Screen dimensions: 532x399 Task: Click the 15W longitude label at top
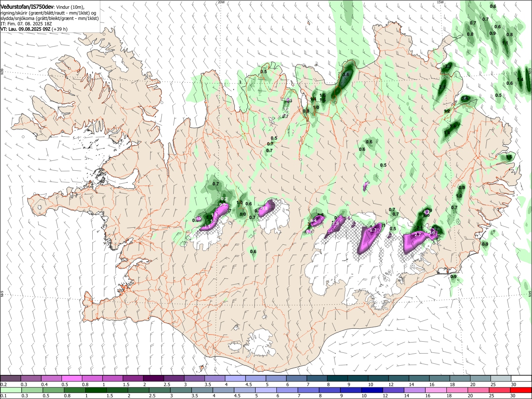[x=441, y=2]
